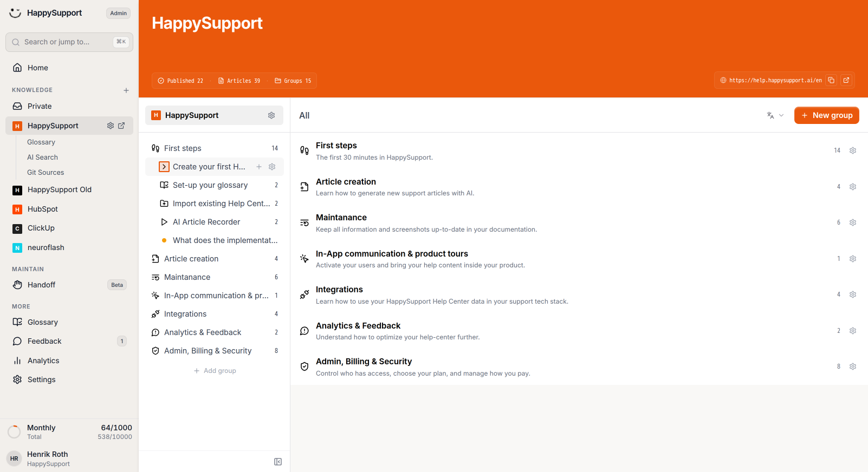This screenshot has height=472, width=868.
Task: Click the HappySupport smiley logo icon
Action: pos(15,13)
